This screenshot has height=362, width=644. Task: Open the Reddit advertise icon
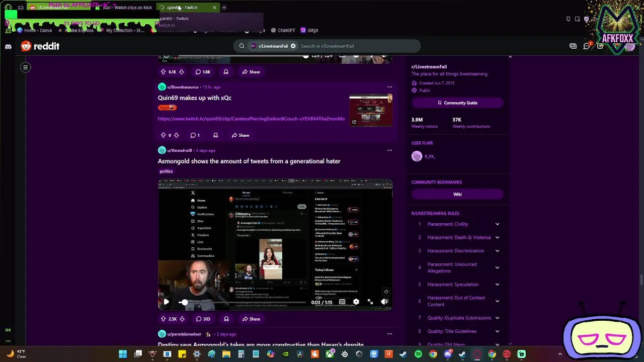pos(573,46)
